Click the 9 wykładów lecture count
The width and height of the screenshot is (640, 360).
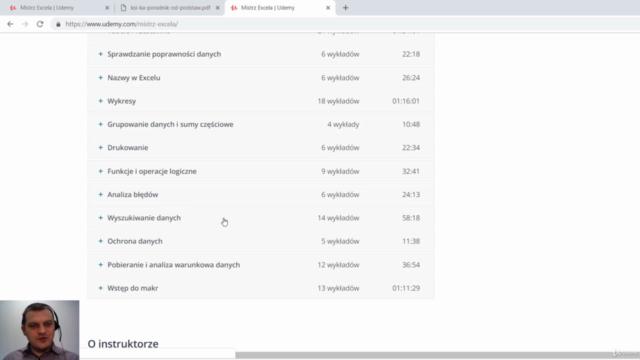click(x=340, y=171)
